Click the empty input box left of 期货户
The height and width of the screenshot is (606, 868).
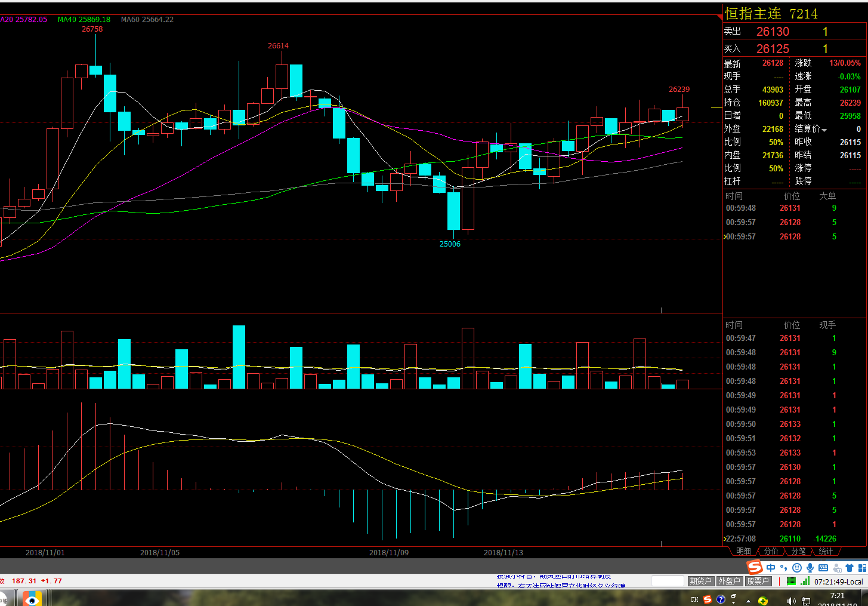pyautogui.click(x=668, y=581)
